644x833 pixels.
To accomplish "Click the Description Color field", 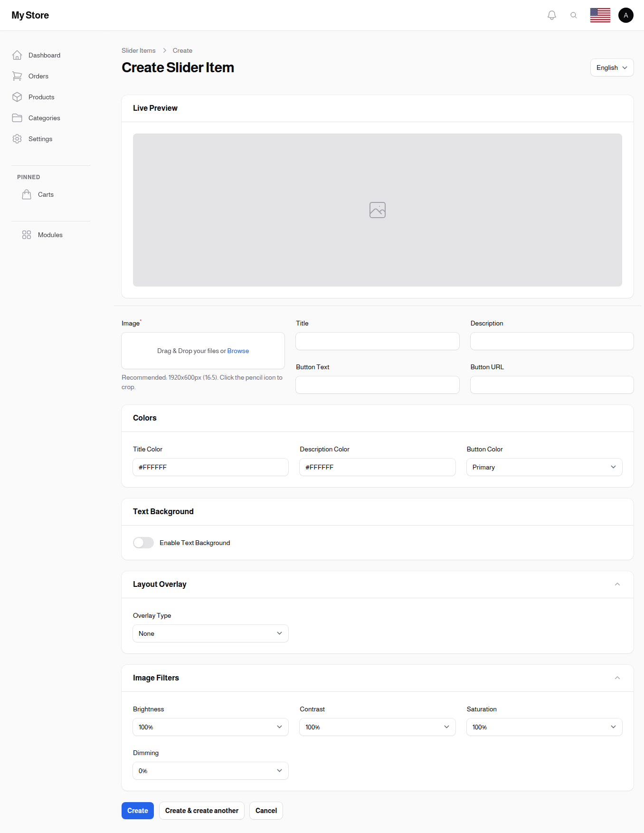I will [377, 467].
